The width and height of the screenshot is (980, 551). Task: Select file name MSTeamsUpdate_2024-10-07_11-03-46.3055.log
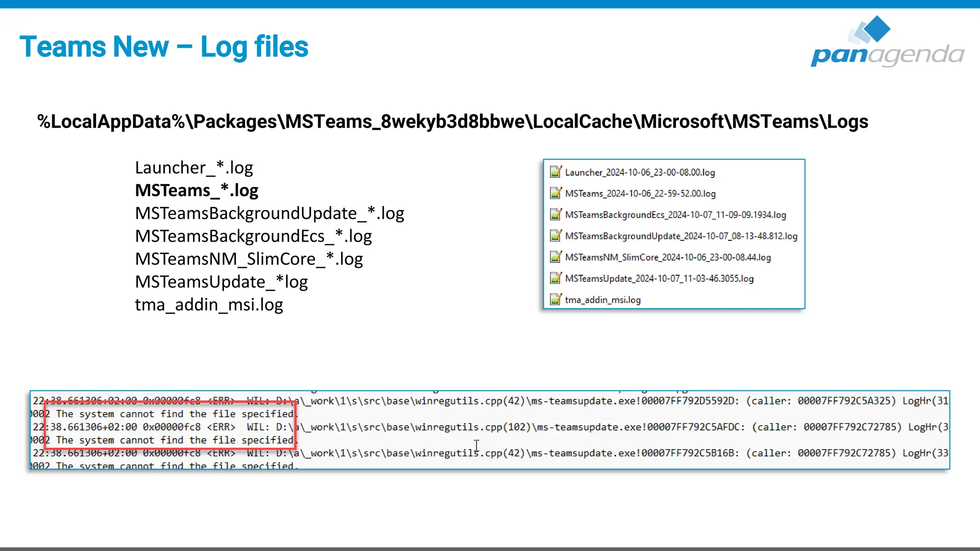pos(659,278)
